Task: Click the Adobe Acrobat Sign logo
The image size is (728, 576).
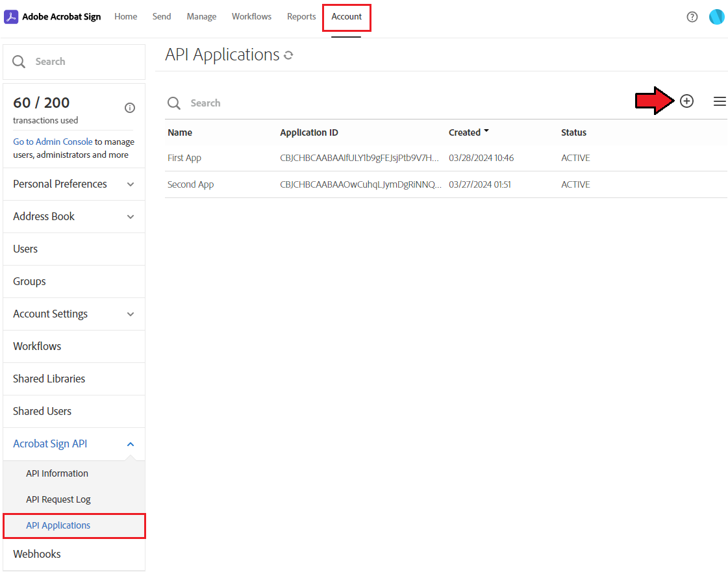Action: tap(11, 17)
